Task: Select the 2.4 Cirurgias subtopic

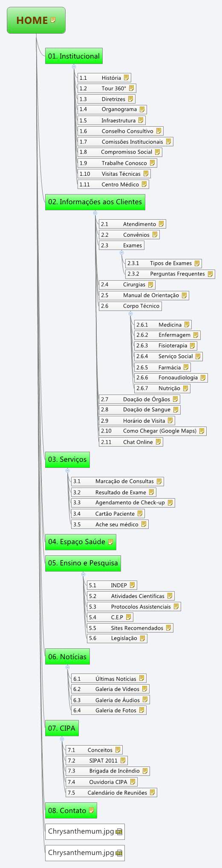Action: click(x=127, y=284)
